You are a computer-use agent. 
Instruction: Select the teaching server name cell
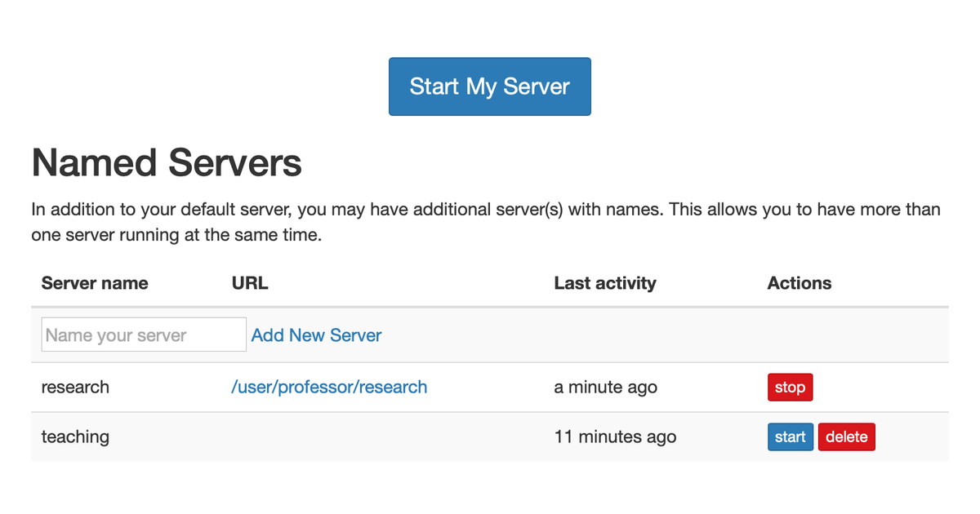point(75,436)
